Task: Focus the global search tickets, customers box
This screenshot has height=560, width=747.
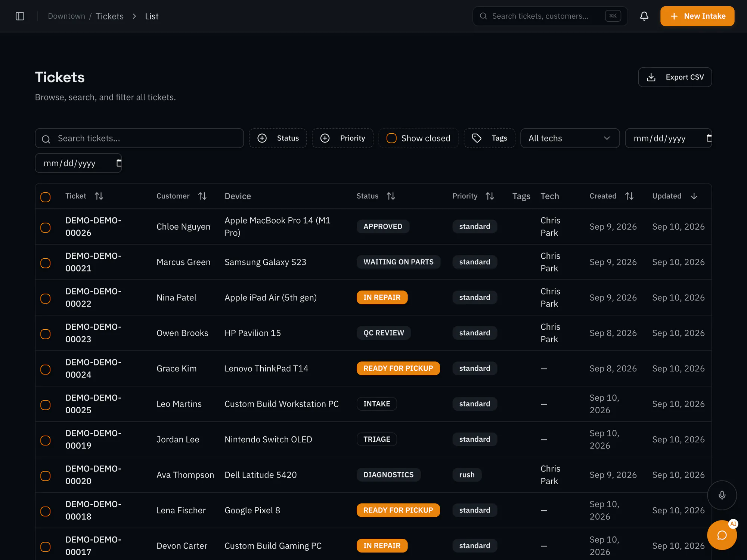Action: click(550, 16)
